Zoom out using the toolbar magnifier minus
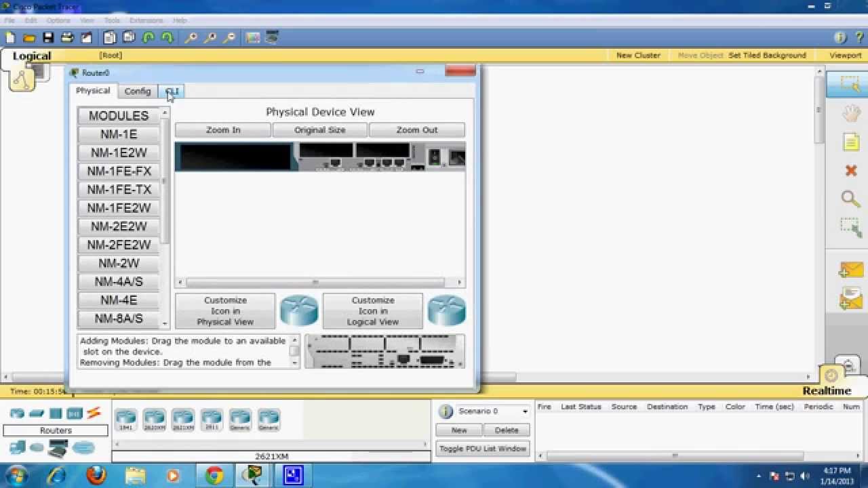868x488 pixels. pyautogui.click(x=229, y=38)
